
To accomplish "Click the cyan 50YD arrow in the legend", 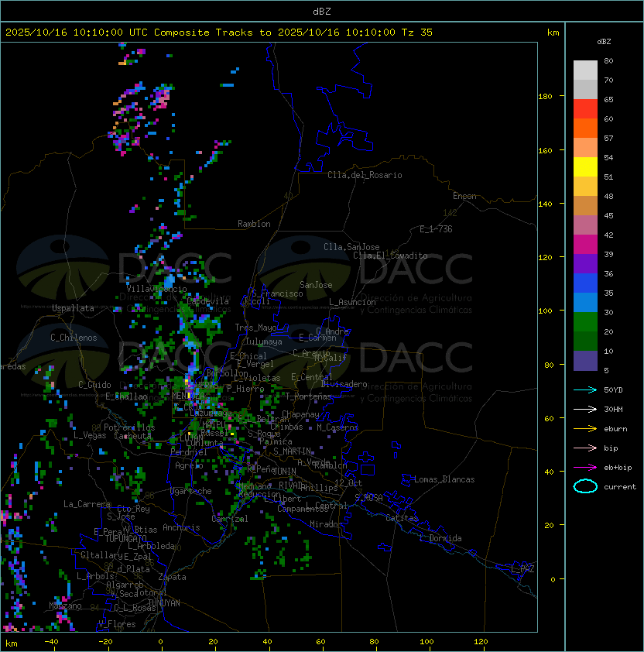I will tap(585, 389).
